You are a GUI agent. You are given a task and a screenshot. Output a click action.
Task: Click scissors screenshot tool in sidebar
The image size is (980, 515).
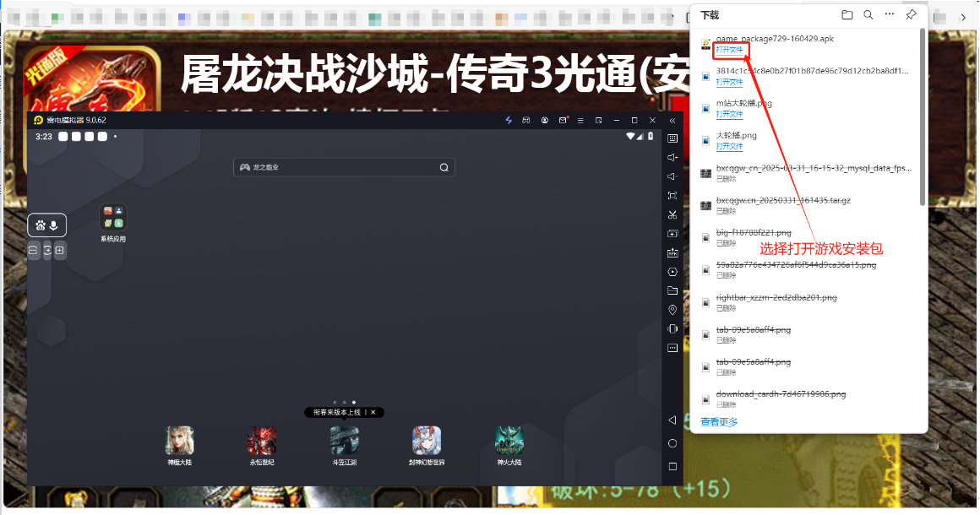tap(672, 214)
